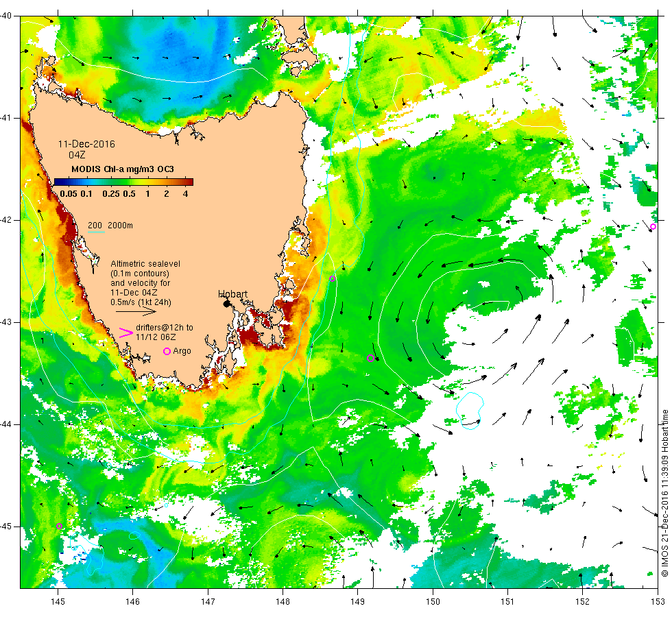Click the '4' color bar value
Viewport: 672px width, 617px height.
(186, 193)
